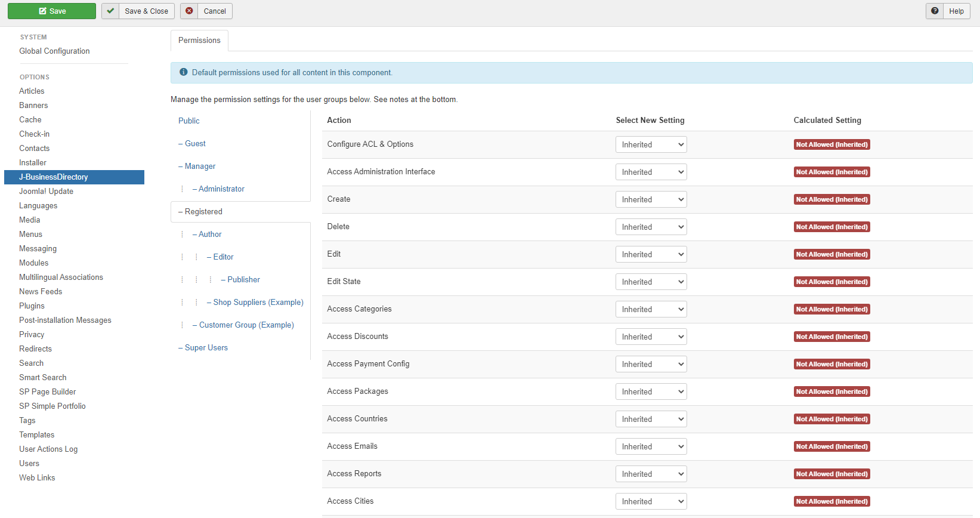Select the Public user group

point(189,121)
